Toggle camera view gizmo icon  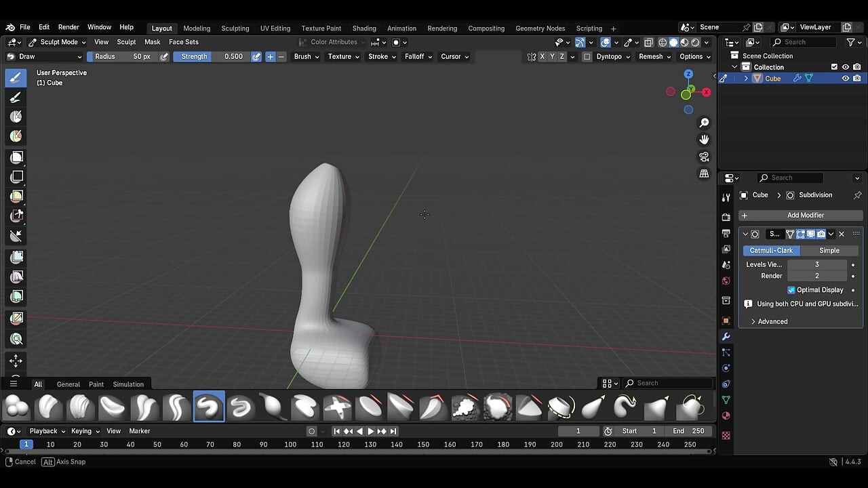704,157
